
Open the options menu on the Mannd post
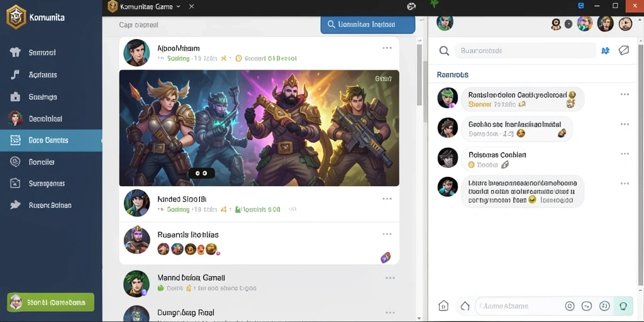click(390, 278)
